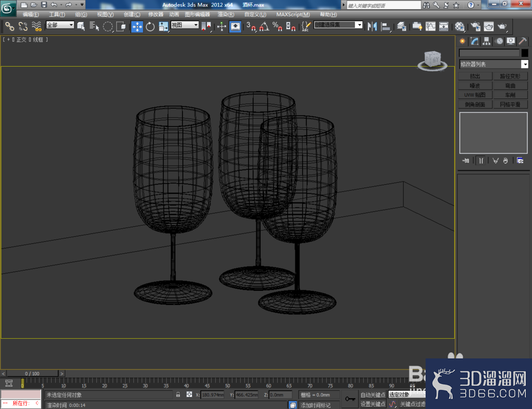Open a file from the quick toolbar
Image resolution: width=532 pixels, height=409 pixels.
click(34, 5)
